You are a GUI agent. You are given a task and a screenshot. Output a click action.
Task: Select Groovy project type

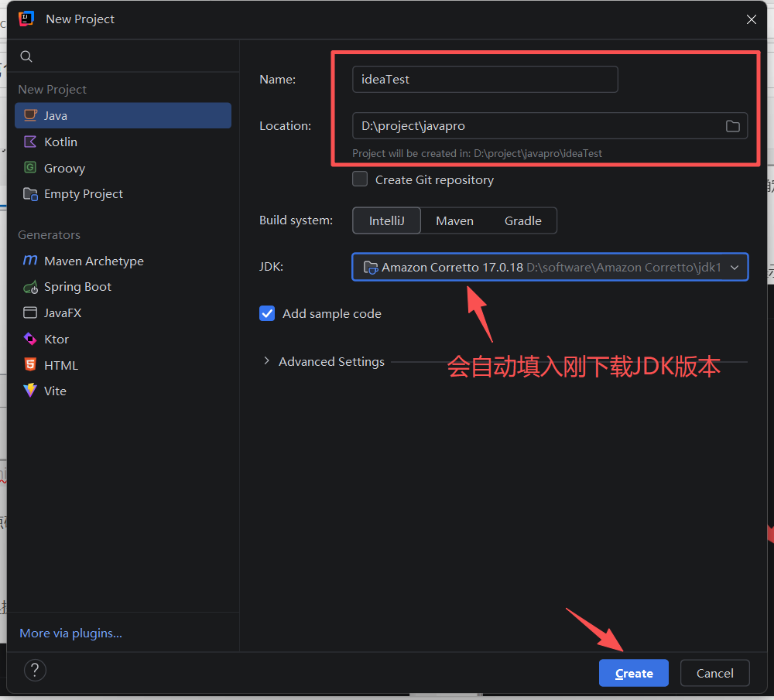click(123, 168)
